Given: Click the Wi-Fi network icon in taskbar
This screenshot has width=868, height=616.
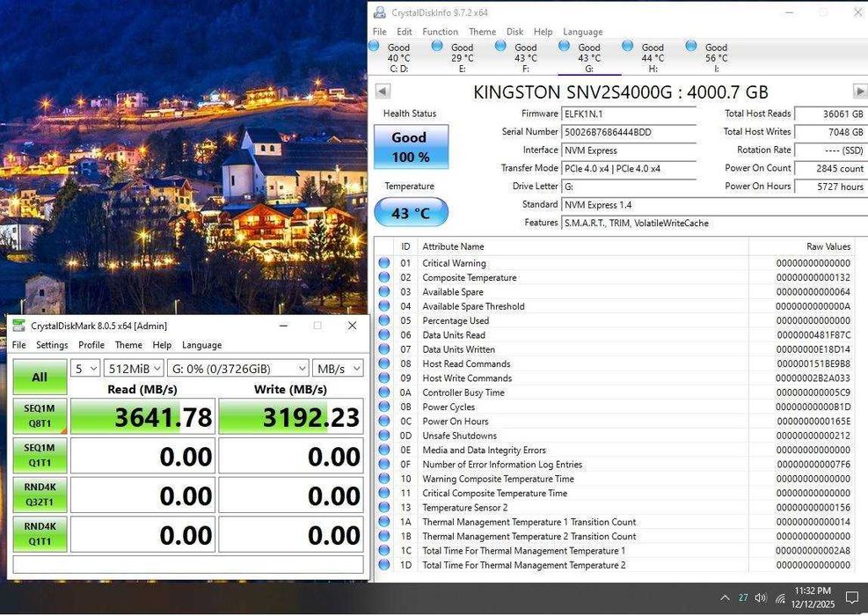Looking at the screenshot, I should pos(781,598).
